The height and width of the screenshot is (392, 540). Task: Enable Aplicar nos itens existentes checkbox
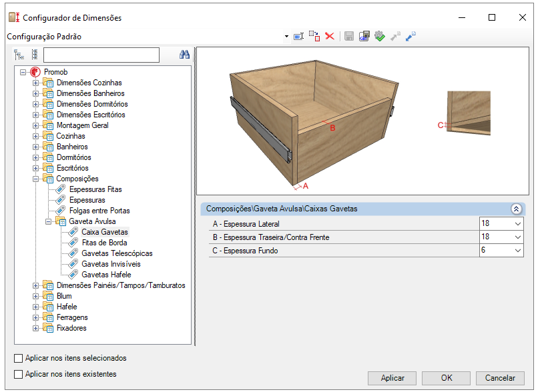coord(18,374)
